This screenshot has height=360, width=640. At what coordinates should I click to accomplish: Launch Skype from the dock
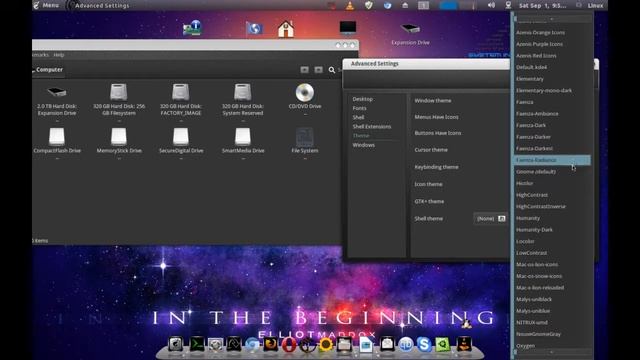(x=424, y=344)
